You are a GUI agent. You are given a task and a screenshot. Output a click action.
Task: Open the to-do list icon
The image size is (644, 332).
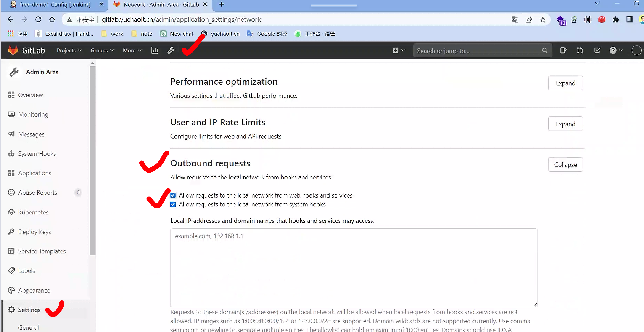point(597,50)
